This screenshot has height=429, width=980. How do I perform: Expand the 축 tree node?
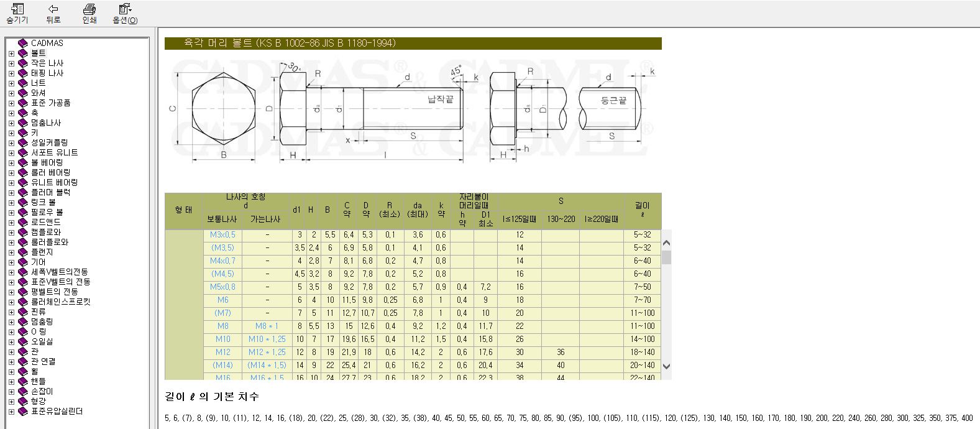tap(11, 113)
